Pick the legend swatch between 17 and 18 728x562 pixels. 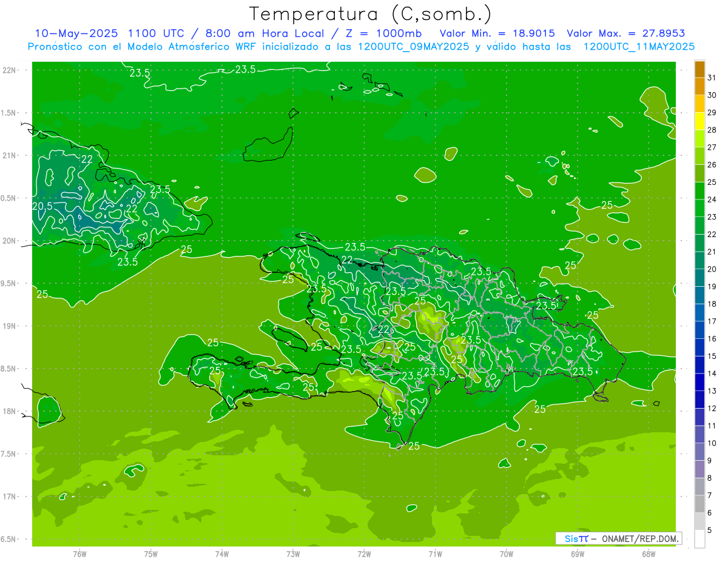699,313
